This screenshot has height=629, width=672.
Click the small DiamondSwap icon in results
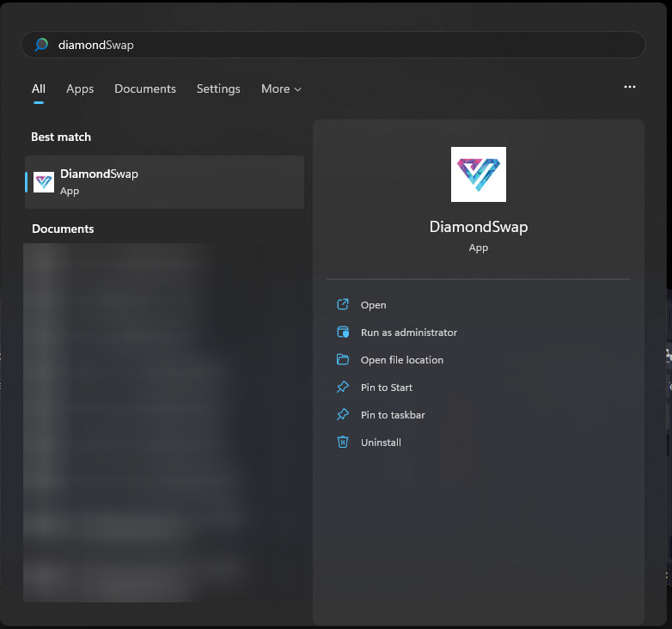(x=44, y=182)
